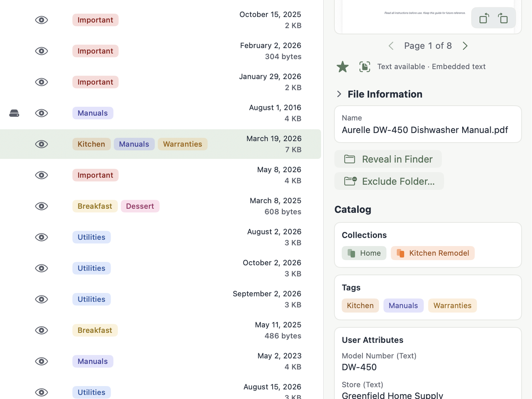Screen dimensions: 532x399
Task: Click the Warranties tag in the selected list row
Action: [183, 144]
